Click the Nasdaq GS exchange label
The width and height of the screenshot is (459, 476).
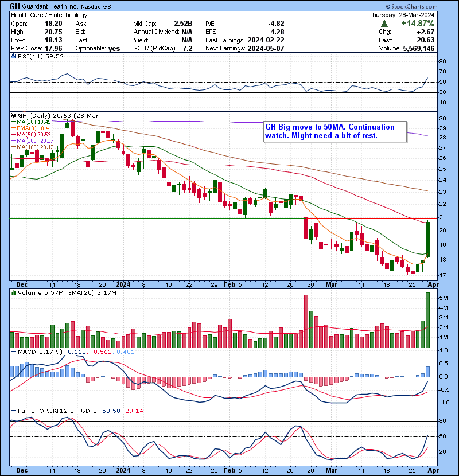[x=96, y=7]
